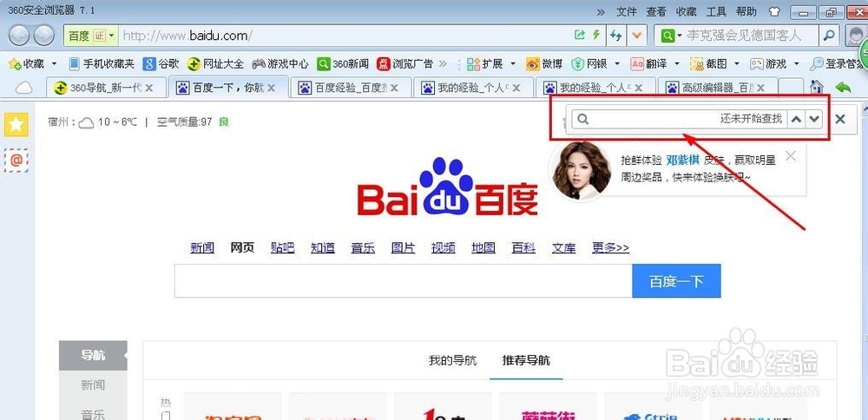Click the Baidu main search box
868x420 pixels.
(x=403, y=281)
